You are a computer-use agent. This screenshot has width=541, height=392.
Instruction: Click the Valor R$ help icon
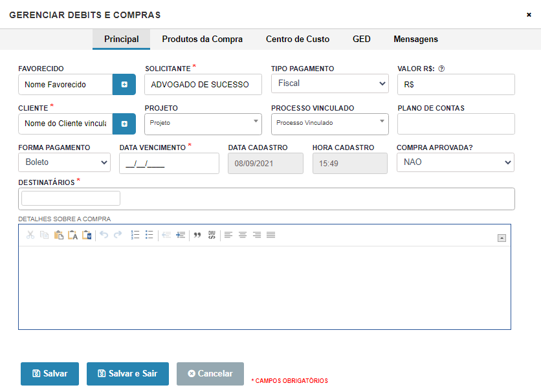pos(441,69)
